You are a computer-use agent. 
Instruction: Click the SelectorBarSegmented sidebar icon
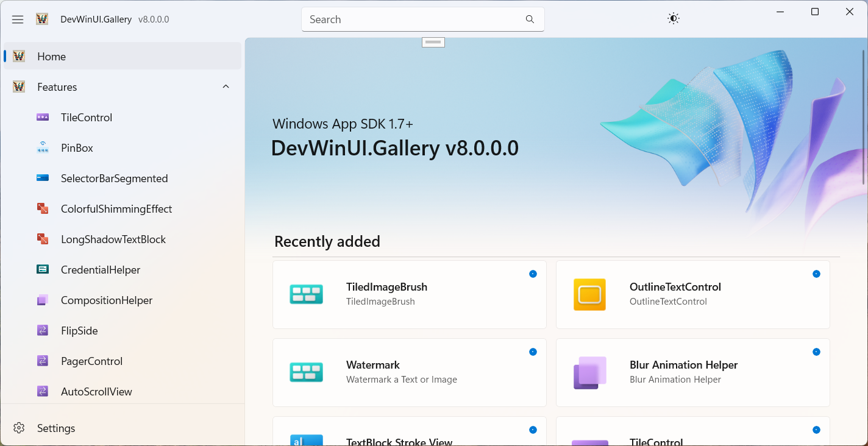pyautogui.click(x=43, y=179)
